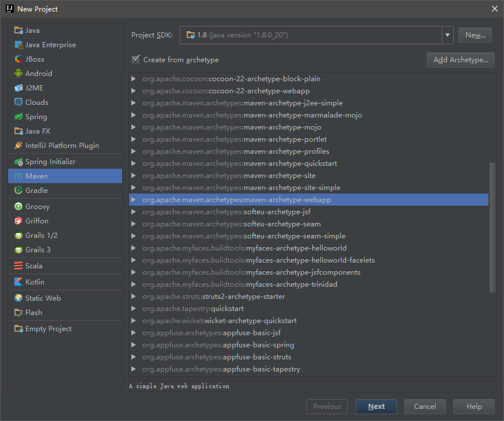
Task: Select the Grails 1/2 icon
Action: 18,235
